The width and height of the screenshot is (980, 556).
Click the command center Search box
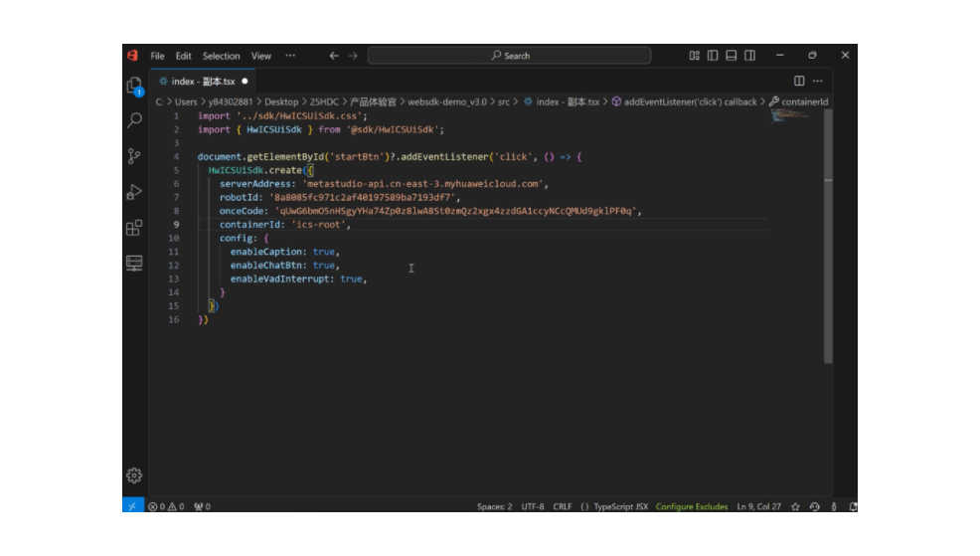510,56
